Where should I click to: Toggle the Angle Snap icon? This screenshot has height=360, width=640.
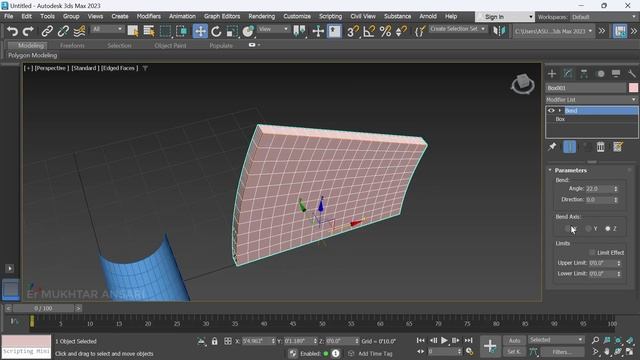point(369,31)
